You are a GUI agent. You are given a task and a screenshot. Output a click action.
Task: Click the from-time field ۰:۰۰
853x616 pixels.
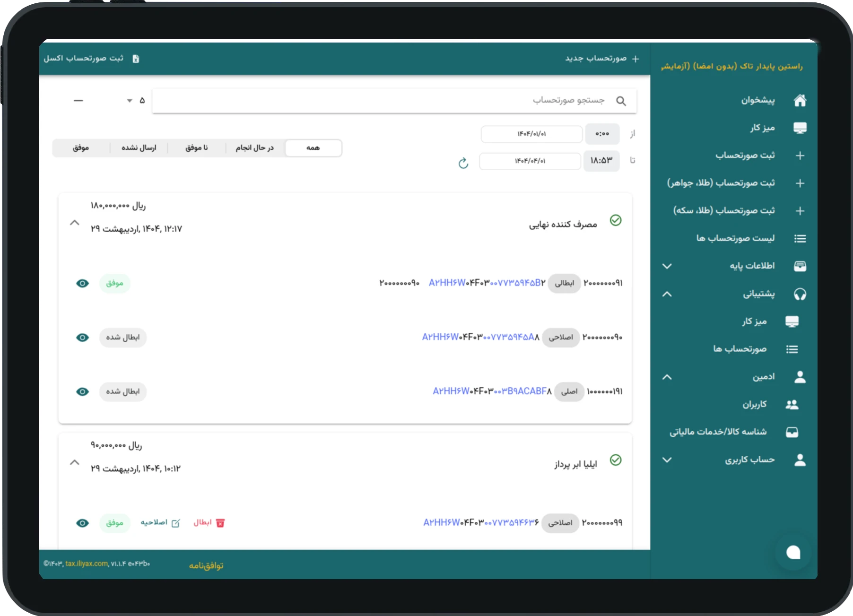pyautogui.click(x=602, y=134)
